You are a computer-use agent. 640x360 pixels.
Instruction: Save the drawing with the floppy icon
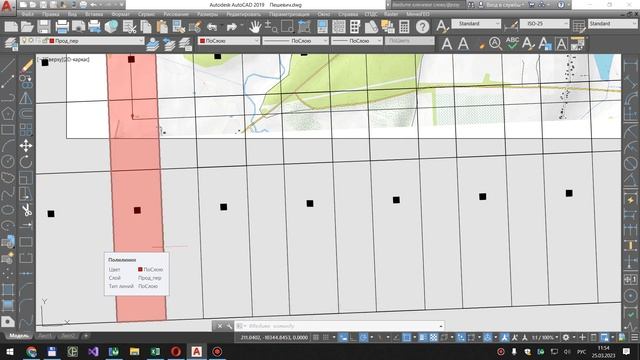click(44, 27)
